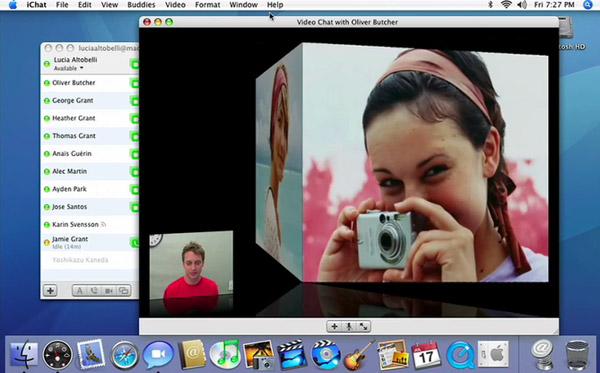Open Spotlight search in menu bar

coord(588,5)
